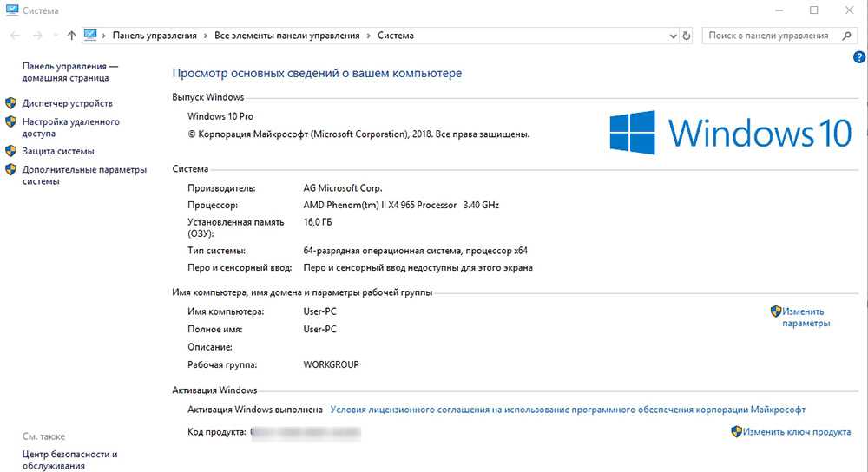Maximize the Система window
868x472 pixels.
coord(814,10)
